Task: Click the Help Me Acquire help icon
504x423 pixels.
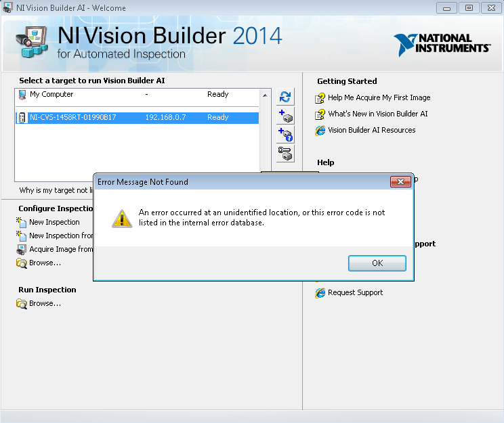Action: coord(320,98)
